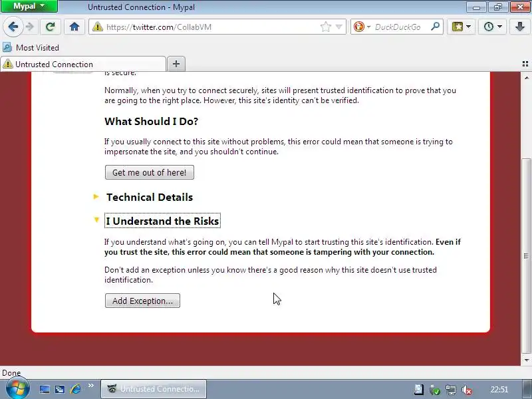The height and width of the screenshot is (399, 532).
Task: Open the Downloads arrow button
Action: point(520,27)
